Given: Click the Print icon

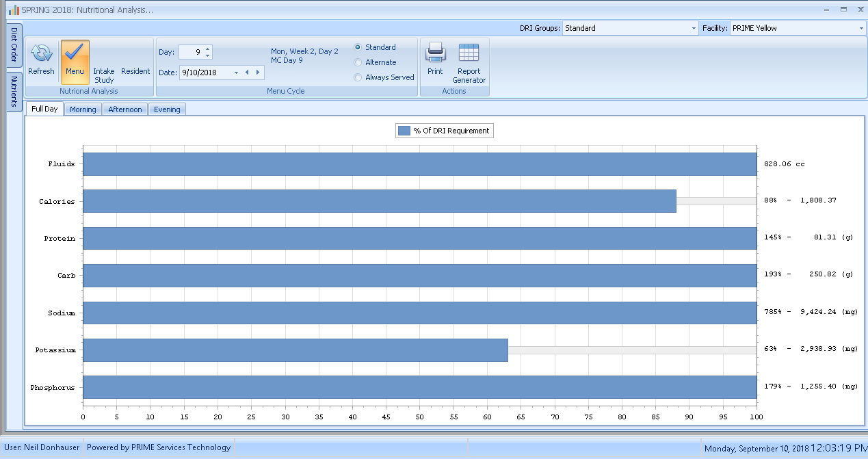Looking at the screenshot, I should (435, 53).
